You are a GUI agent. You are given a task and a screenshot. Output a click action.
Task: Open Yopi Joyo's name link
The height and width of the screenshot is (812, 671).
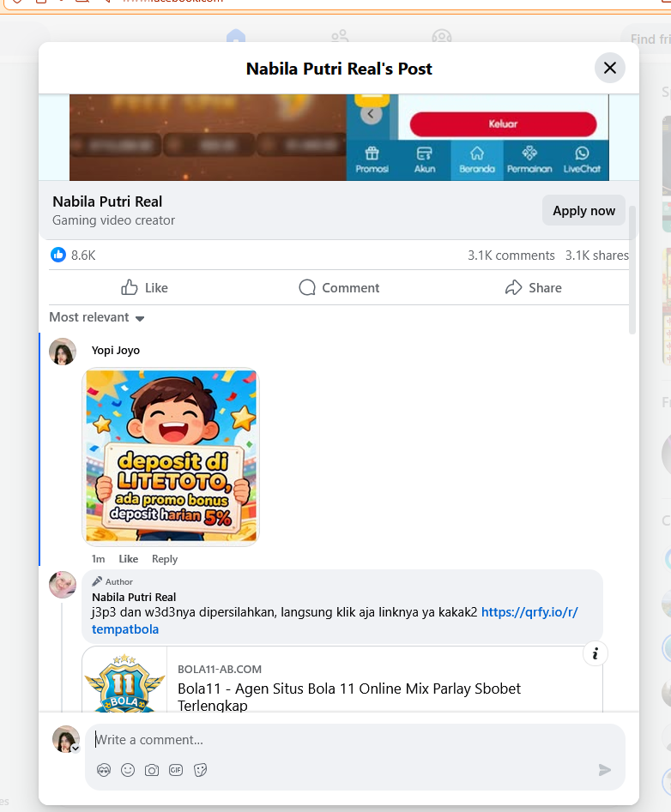tap(116, 350)
